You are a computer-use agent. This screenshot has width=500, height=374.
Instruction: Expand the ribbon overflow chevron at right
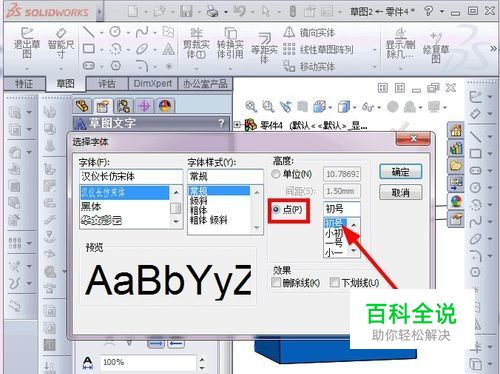pos(493,49)
